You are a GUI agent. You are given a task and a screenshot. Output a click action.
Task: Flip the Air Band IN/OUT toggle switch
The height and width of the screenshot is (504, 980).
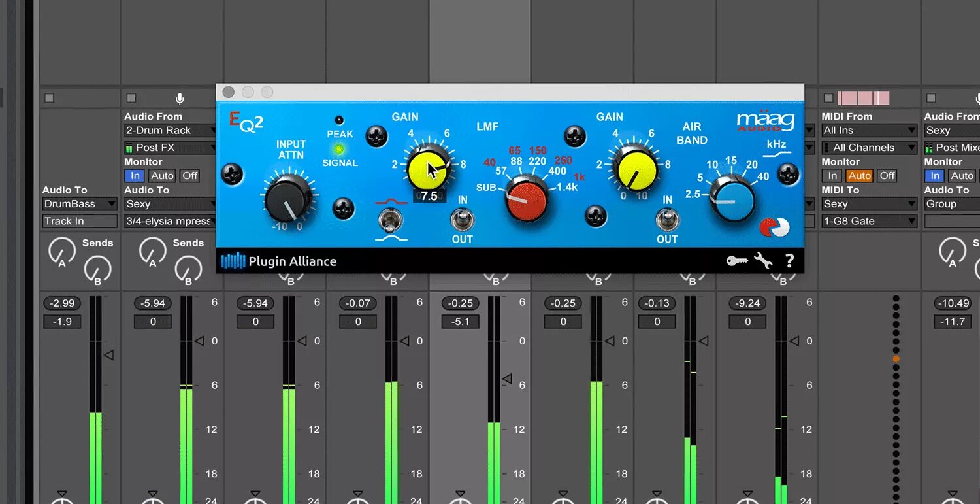[x=668, y=219]
